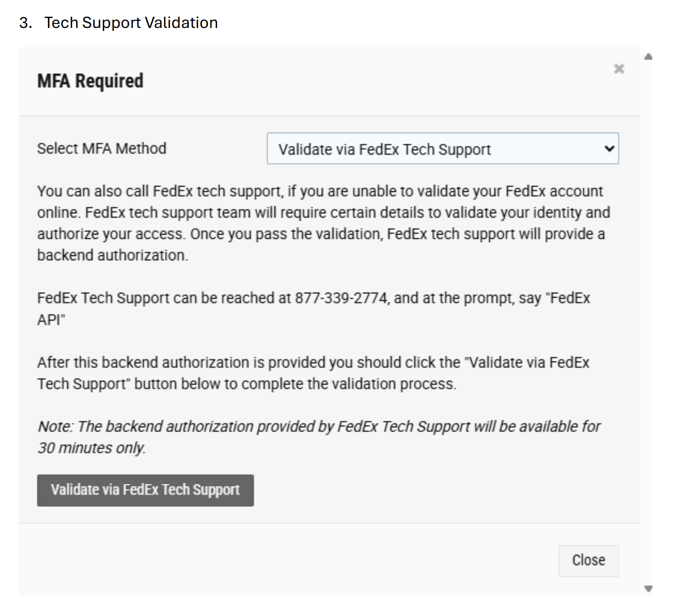
Task: Click the list number 3 before the heading
Action: coord(25,23)
